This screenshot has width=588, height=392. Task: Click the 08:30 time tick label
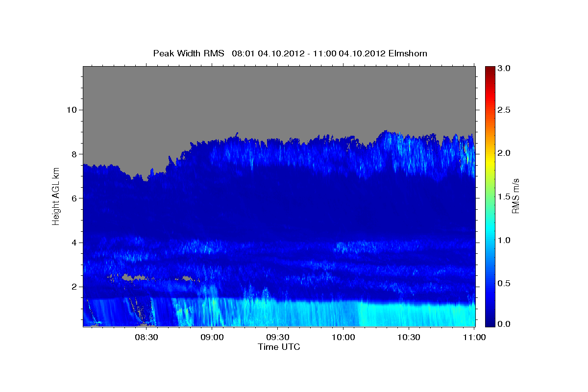point(146,338)
